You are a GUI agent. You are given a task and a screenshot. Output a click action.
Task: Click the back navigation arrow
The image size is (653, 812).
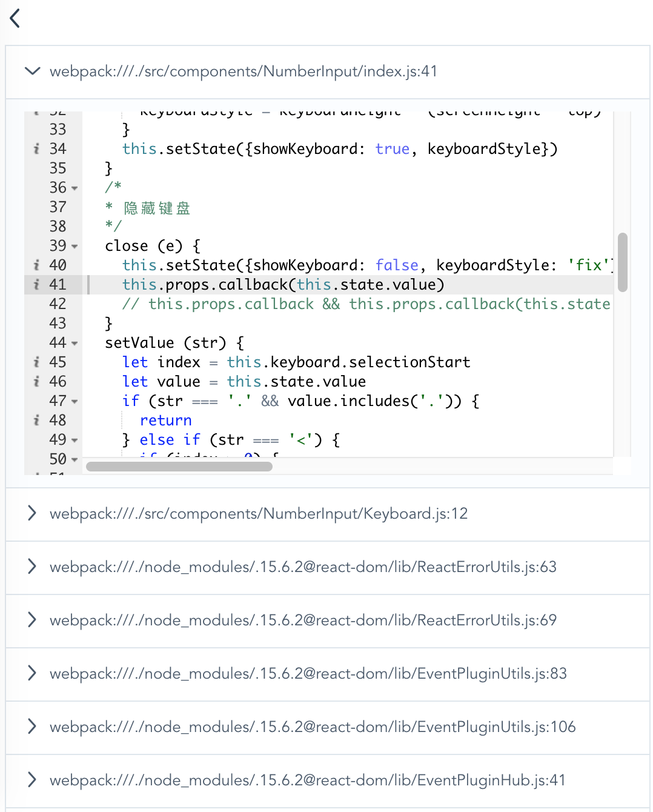point(14,18)
